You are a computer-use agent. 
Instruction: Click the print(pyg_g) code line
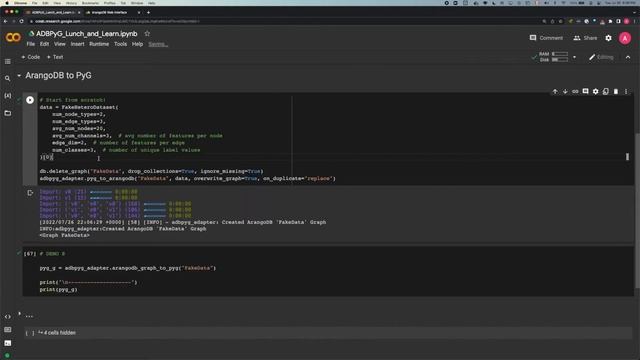point(58,289)
